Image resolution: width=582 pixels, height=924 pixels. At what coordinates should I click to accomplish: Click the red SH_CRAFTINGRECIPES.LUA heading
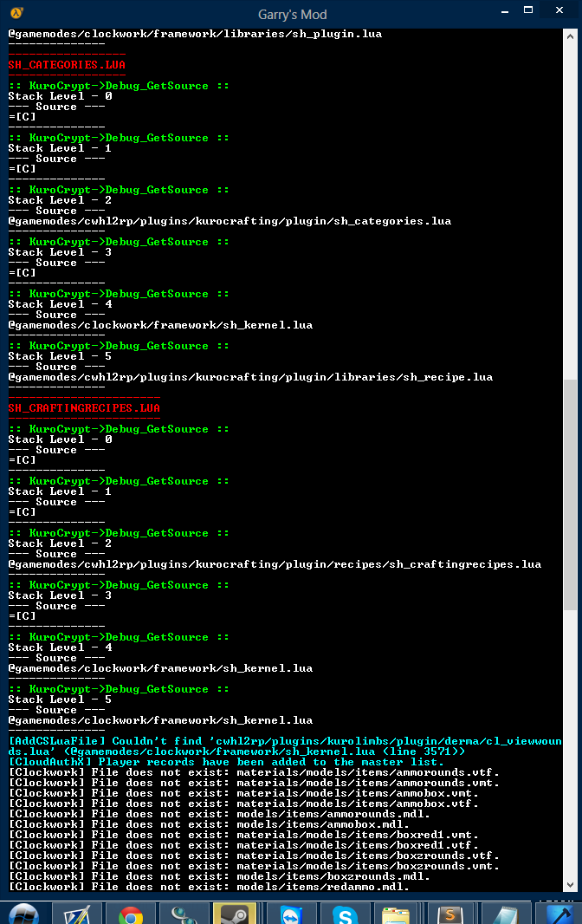coord(84,407)
